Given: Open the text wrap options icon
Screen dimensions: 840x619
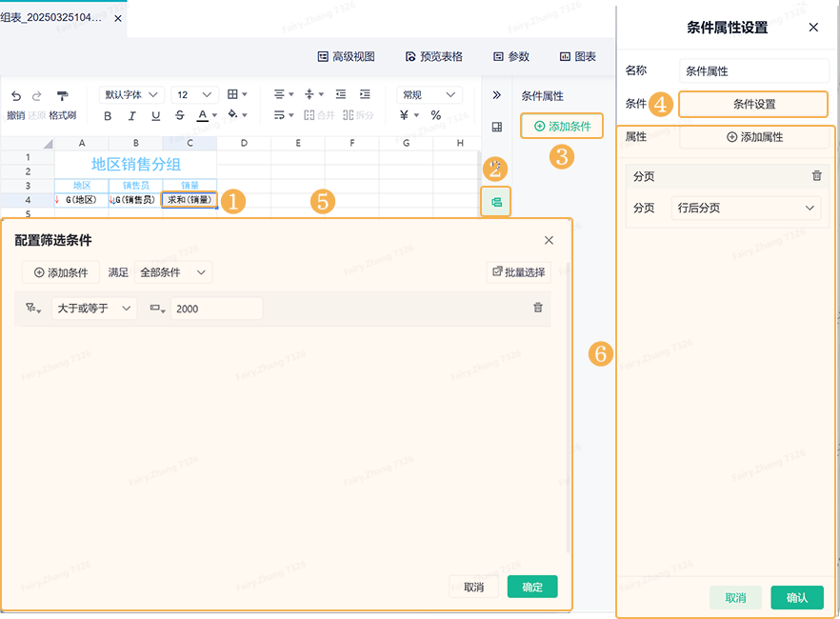Looking at the screenshot, I should point(284,115).
